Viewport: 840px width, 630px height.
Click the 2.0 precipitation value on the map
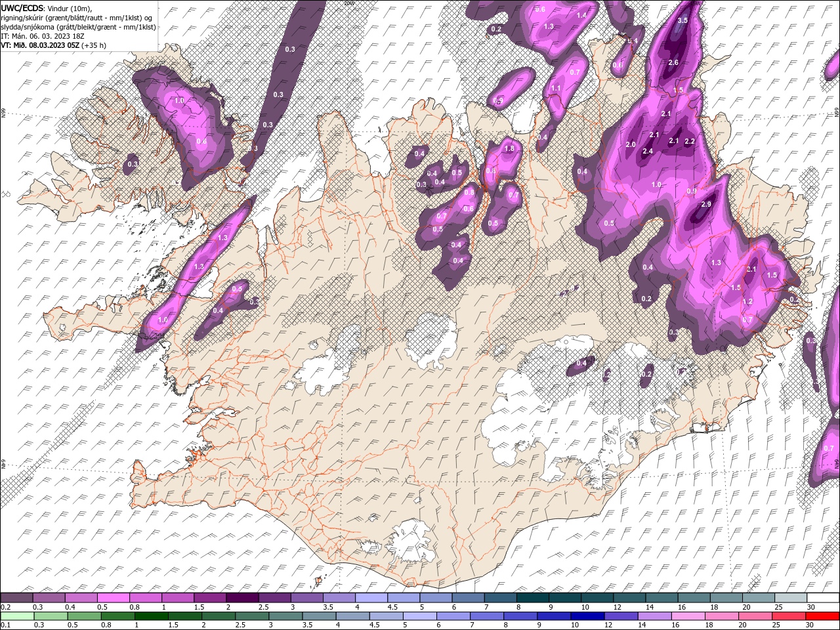631,144
